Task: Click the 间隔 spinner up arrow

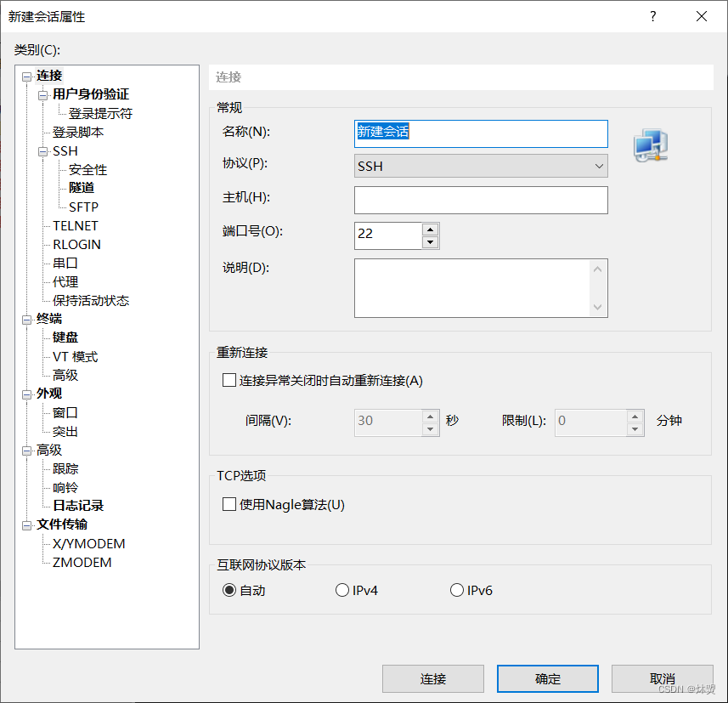Action: [x=431, y=417]
